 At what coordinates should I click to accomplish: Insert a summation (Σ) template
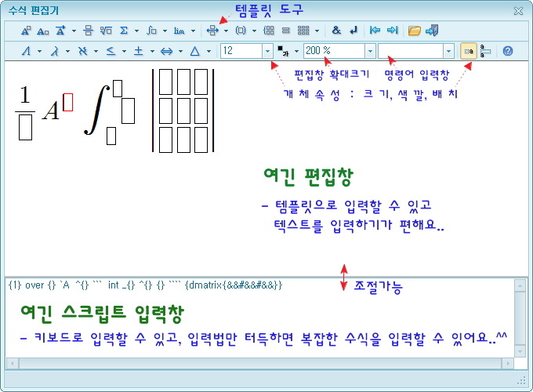pyautogui.click(x=124, y=31)
